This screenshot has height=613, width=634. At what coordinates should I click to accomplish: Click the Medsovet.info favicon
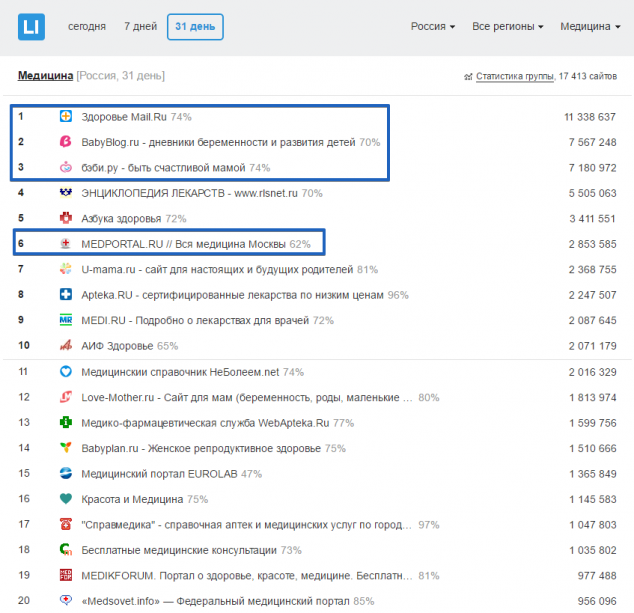tap(66, 600)
